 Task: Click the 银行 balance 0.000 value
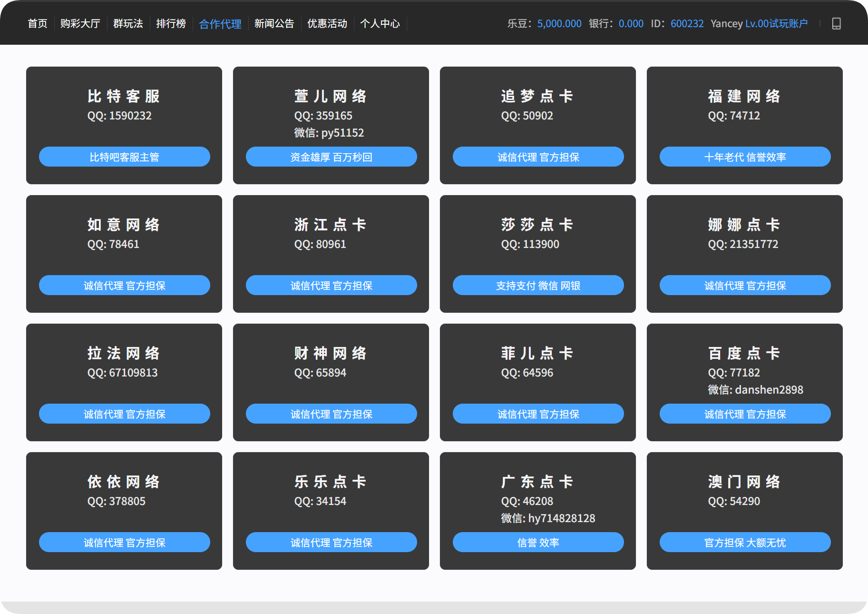click(x=631, y=24)
